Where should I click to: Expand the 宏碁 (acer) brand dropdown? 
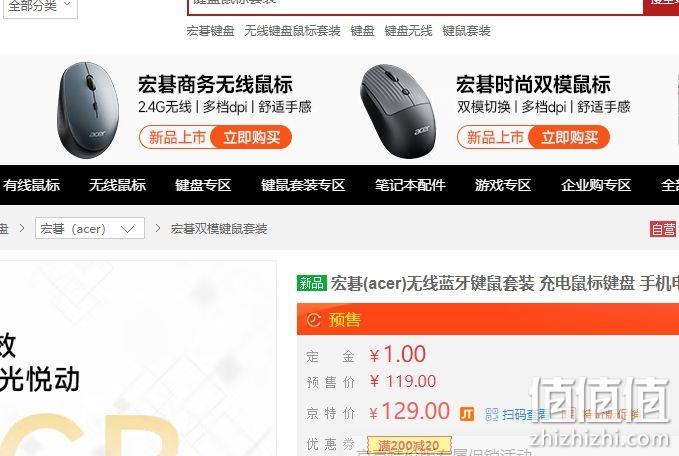pyautogui.click(x=90, y=228)
